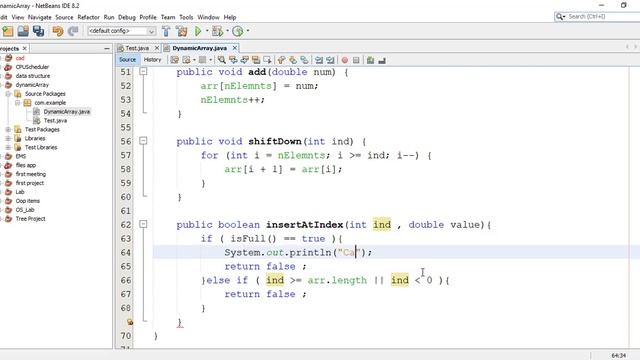Open the Back history dropdown arrow

pyautogui.click(x=194, y=60)
